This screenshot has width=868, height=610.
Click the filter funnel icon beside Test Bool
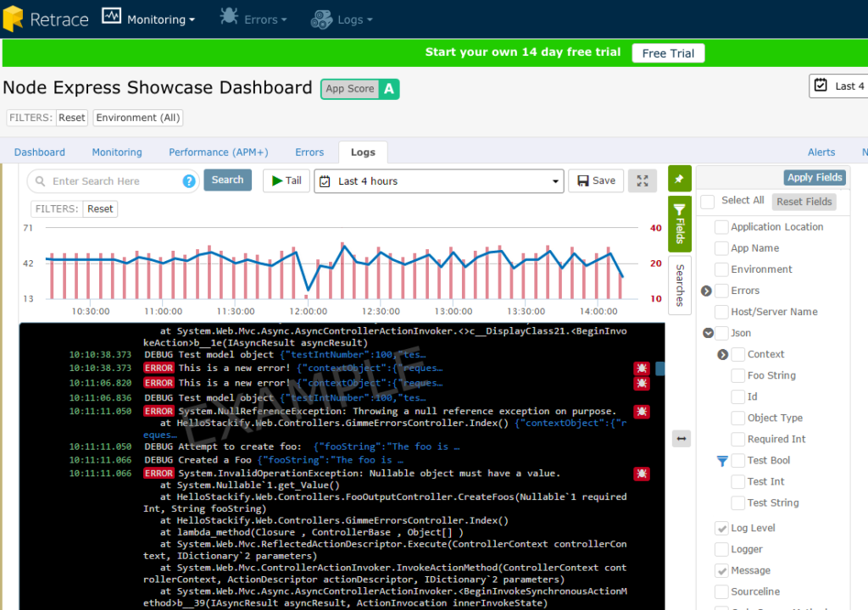point(722,461)
